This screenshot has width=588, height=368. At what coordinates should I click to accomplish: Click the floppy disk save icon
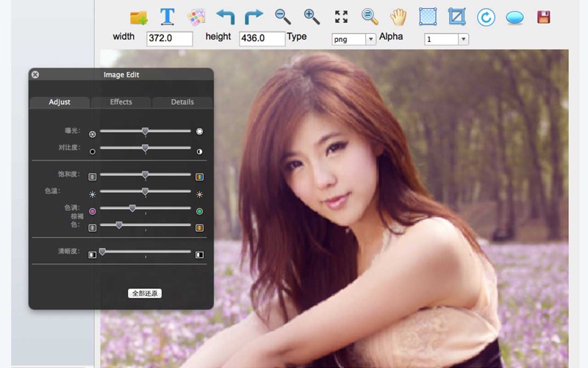544,16
